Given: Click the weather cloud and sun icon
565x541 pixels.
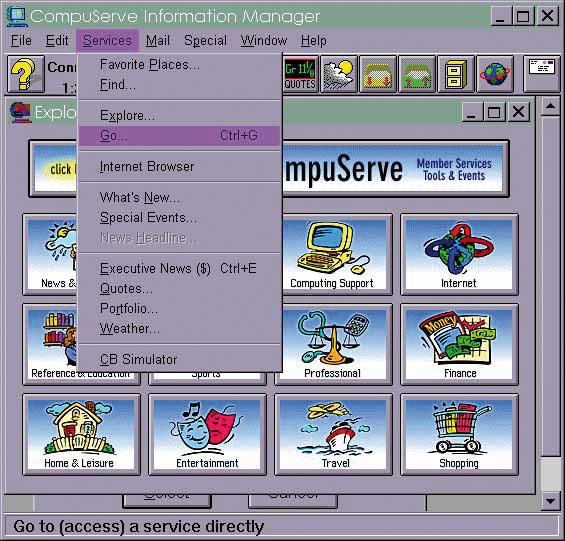Looking at the screenshot, I should (x=339, y=74).
